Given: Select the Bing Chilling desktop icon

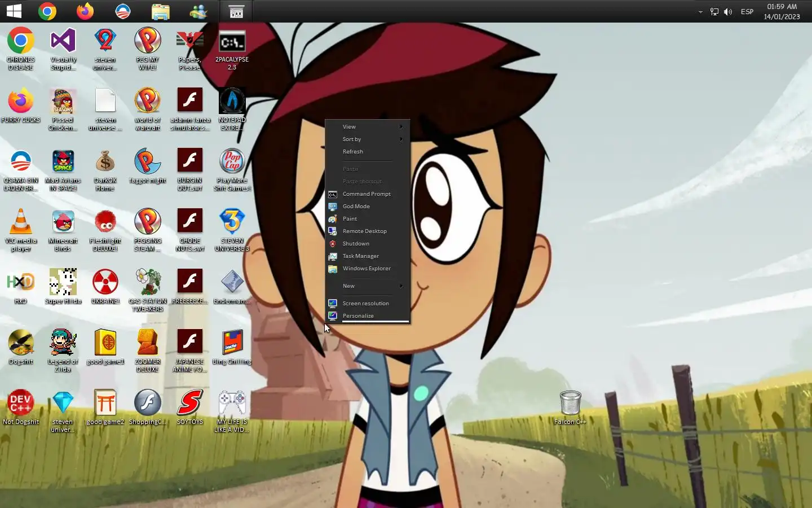Looking at the screenshot, I should pos(232,348).
